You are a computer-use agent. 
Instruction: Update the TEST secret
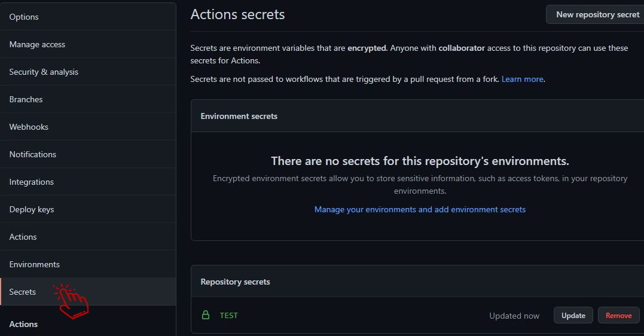[573, 315]
